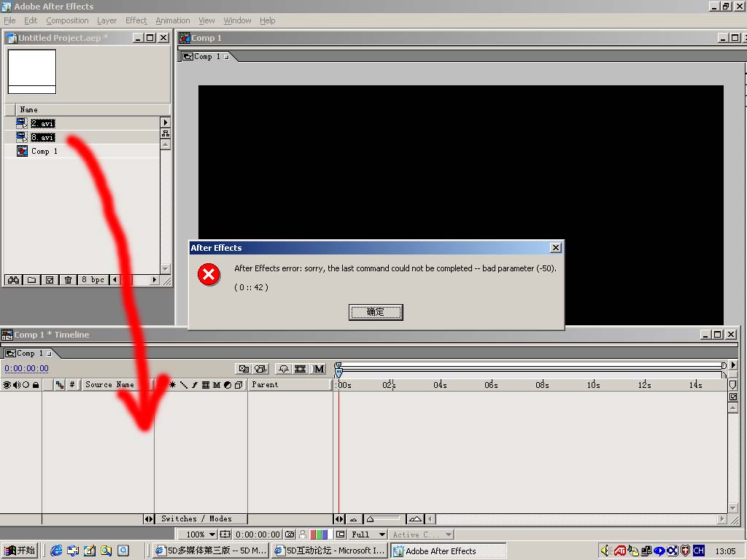
Task: Open the File menu
Action: [9, 20]
